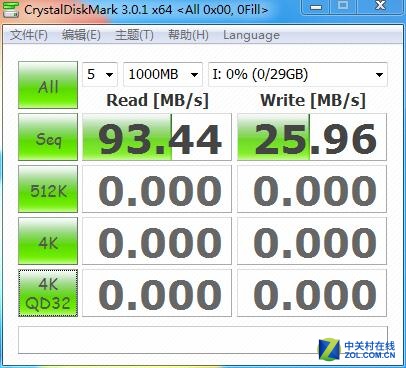Open the 编辑(E) menu

pyautogui.click(x=81, y=35)
